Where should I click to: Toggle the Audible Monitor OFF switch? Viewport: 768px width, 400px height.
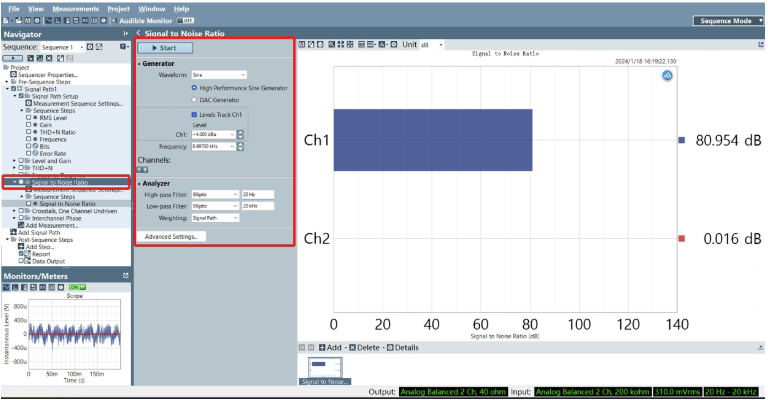pyautogui.click(x=185, y=20)
